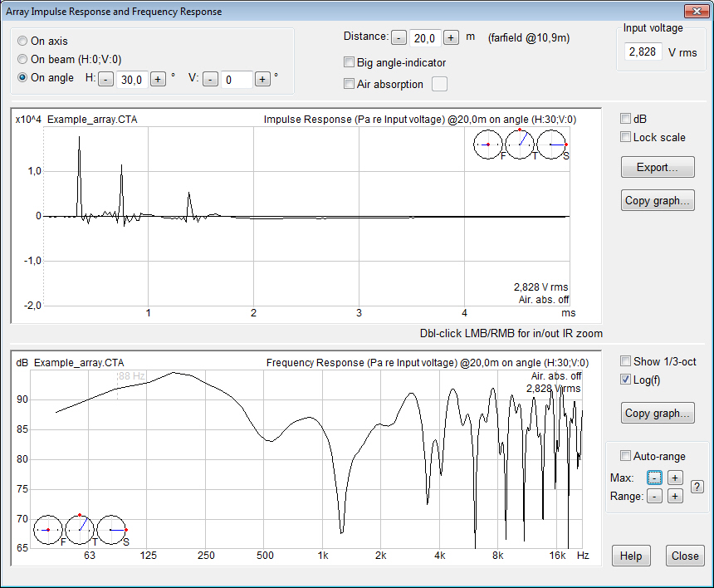The image size is (714, 588).
Task: Click the Range minus button
Action: pos(654,496)
